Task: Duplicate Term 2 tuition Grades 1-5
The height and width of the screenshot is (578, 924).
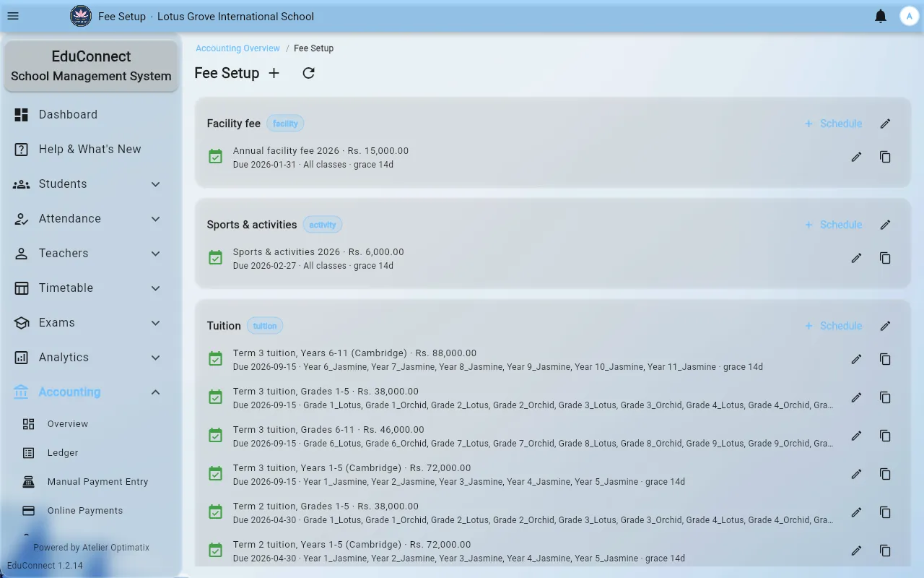Action: pyautogui.click(x=885, y=512)
